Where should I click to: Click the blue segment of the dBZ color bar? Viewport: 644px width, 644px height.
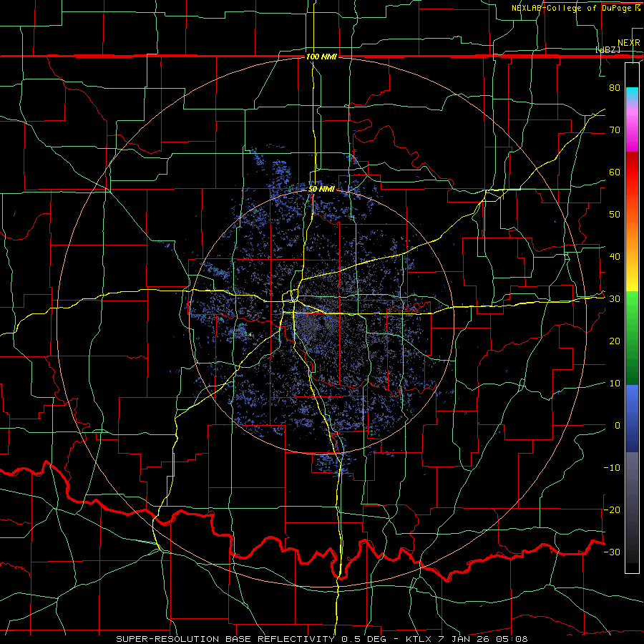coord(632,419)
